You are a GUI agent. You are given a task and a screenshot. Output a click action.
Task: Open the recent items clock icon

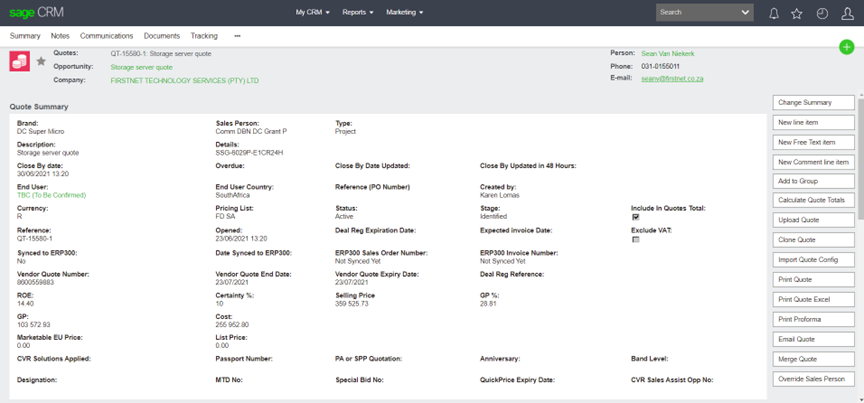pos(822,13)
